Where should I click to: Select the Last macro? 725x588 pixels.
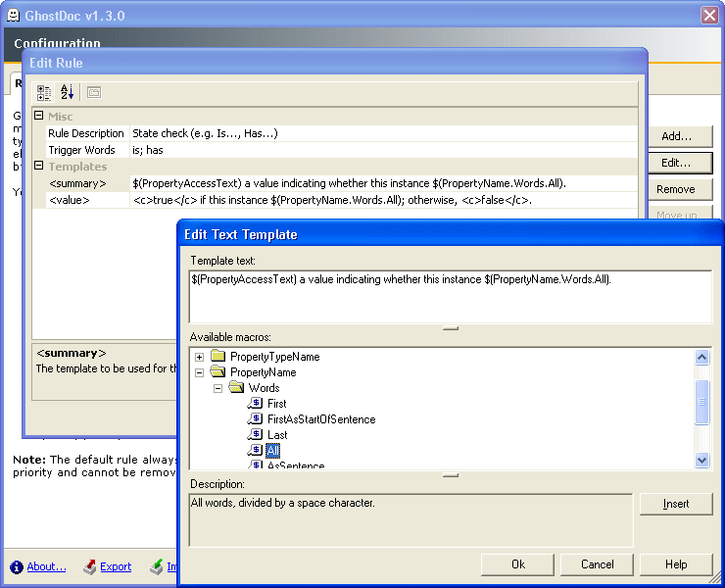(277, 435)
